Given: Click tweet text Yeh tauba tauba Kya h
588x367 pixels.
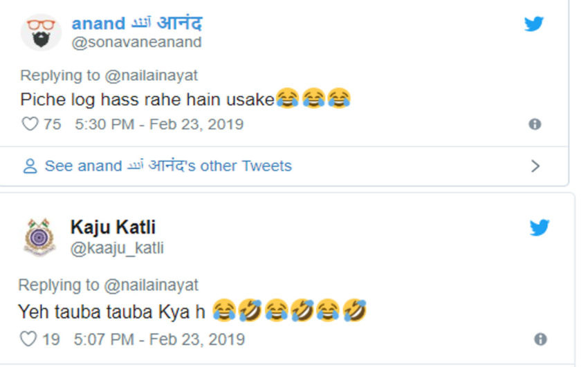Looking at the screenshot, I should pyautogui.click(x=112, y=312).
